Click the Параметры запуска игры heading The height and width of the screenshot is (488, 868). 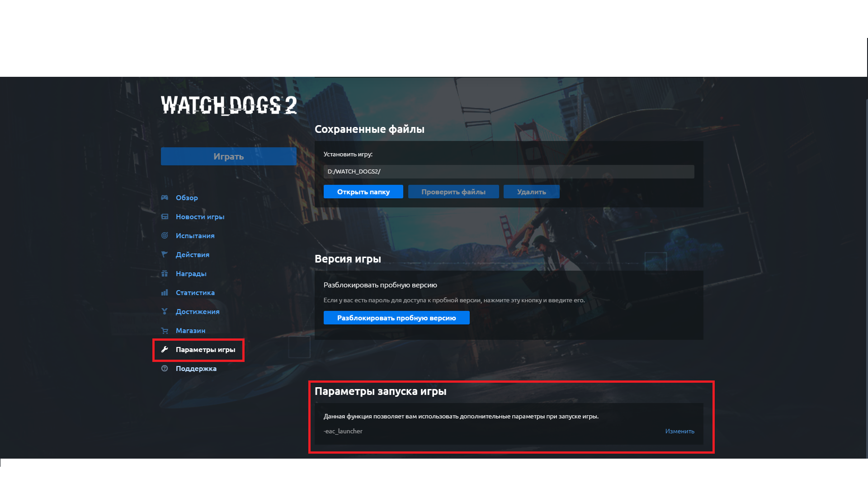(380, 391)
